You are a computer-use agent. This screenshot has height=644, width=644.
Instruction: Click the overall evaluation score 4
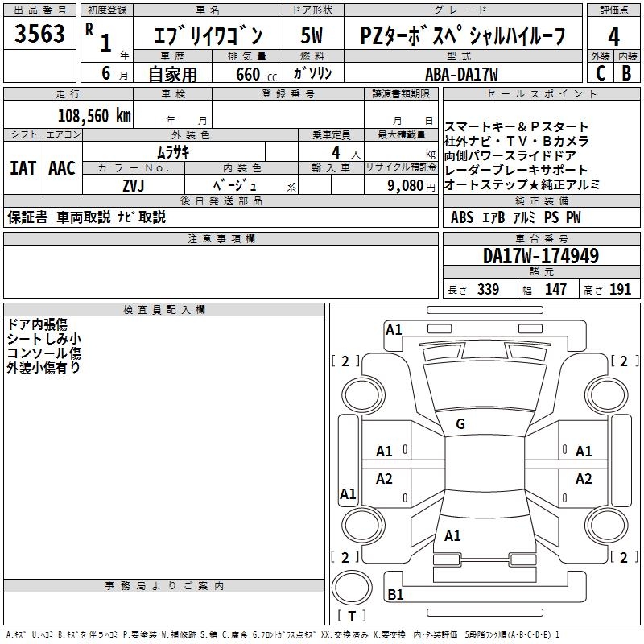point(614,36)
